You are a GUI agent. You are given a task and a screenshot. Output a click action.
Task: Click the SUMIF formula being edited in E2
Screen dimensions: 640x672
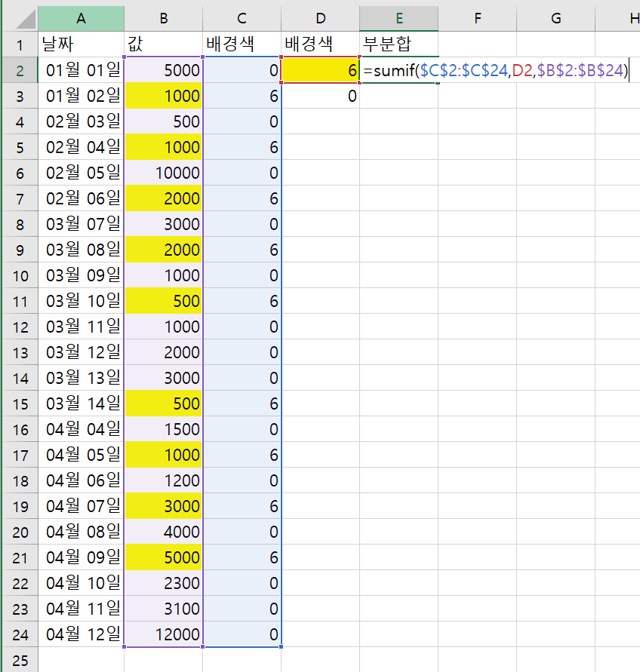(497, 70)
